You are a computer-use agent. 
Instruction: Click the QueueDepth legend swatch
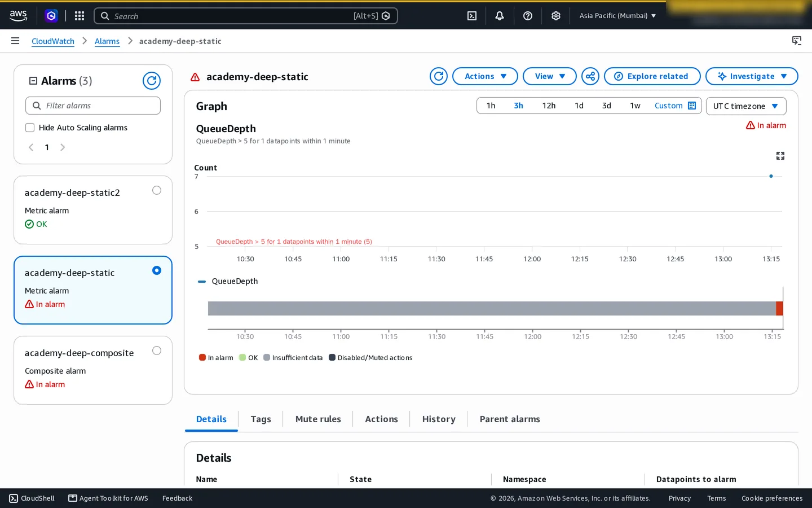tap(202, 281)
